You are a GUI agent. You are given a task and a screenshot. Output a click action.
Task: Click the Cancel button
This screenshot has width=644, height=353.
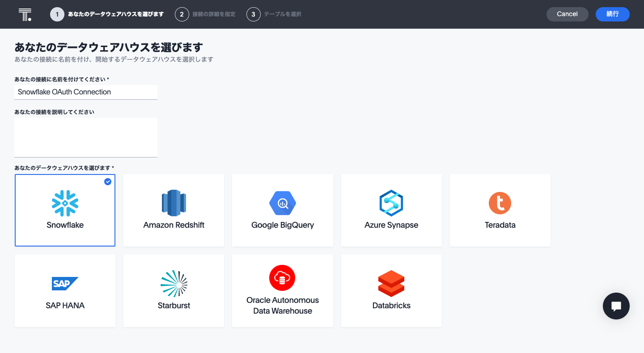coord(567,14)
